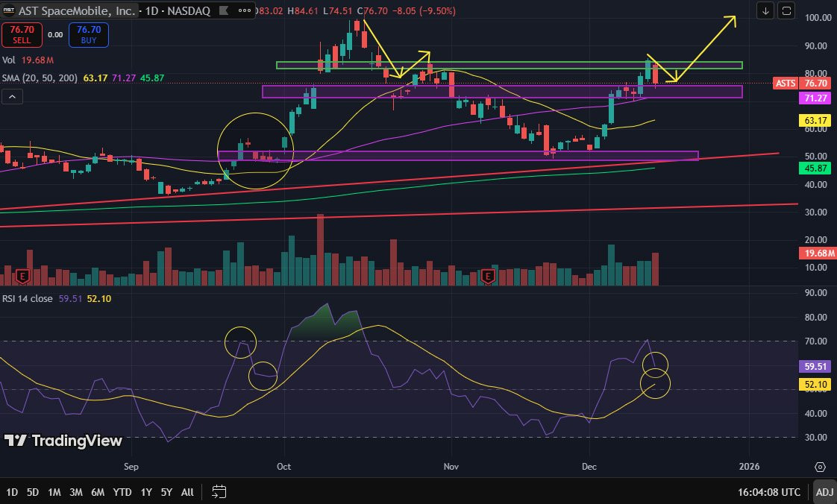Collapse the indicator legend with the chevron arrow
Screen dimensions: 837x504
click(x=12, y=96)
